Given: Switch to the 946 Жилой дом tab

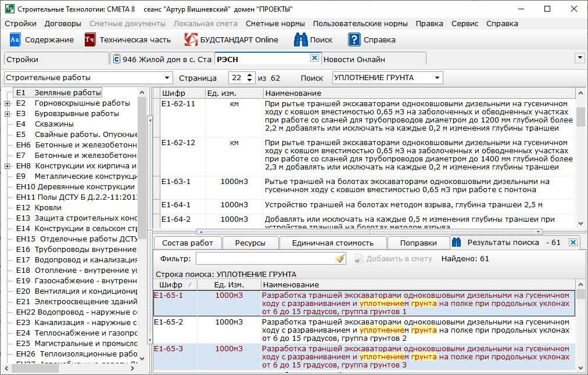Looking at the screenshot, I should click(x=162, y=59).
